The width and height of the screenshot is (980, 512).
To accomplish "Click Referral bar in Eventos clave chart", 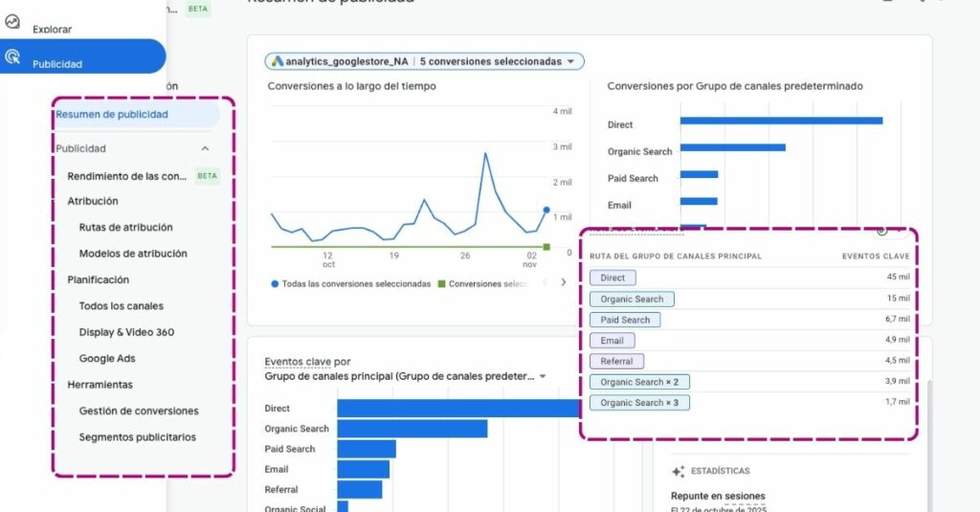I will 360,489.
